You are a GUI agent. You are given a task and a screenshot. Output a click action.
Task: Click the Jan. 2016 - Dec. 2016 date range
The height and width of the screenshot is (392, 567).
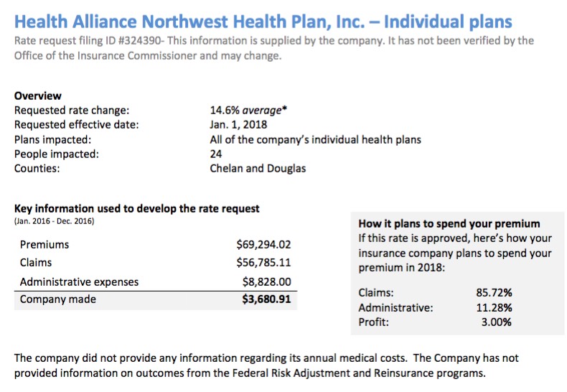54,221
